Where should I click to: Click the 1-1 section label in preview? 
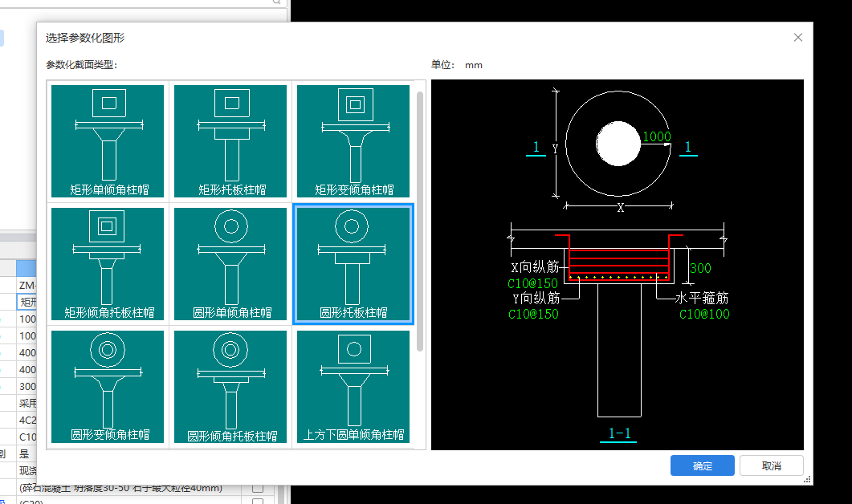click(619, 433)
